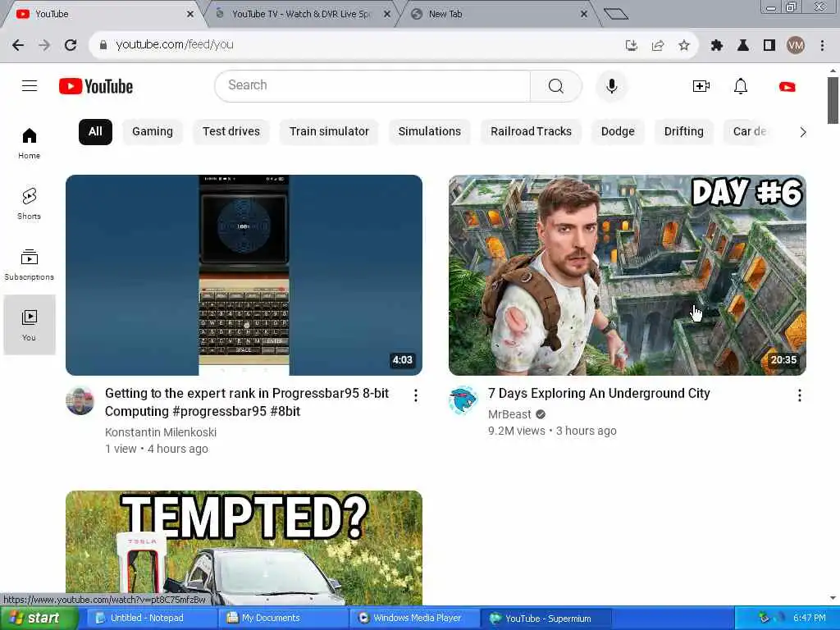Click the browser forward arrow

pos(44,45)
